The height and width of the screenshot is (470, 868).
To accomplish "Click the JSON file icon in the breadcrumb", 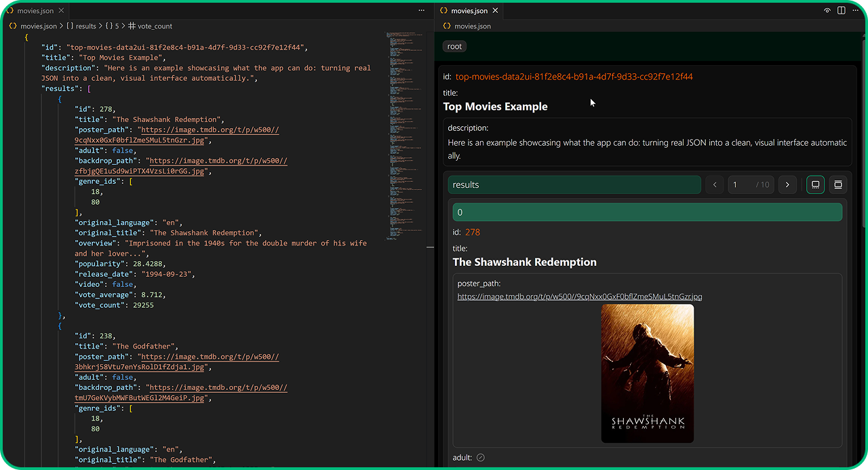I will click(x=13, y=25).
